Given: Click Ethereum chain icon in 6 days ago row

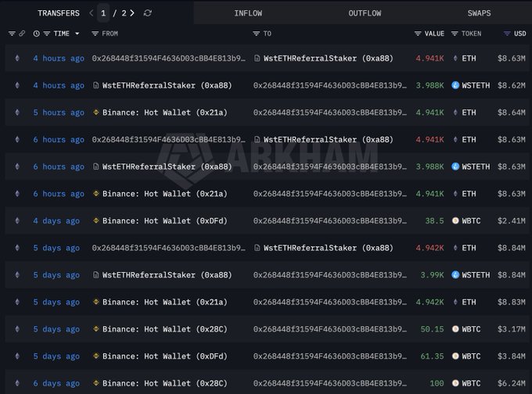Looking at the screenshot, I should 17,383.
